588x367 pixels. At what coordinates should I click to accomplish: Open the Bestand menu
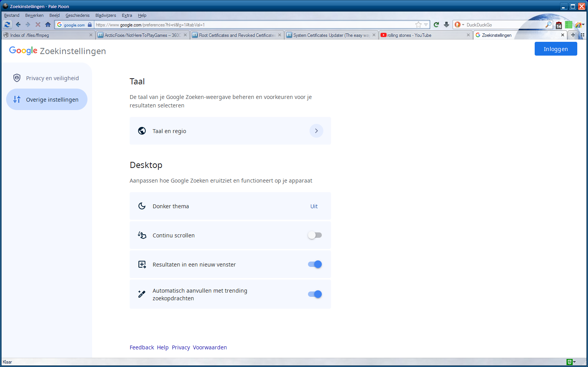(x=12, y=15)
